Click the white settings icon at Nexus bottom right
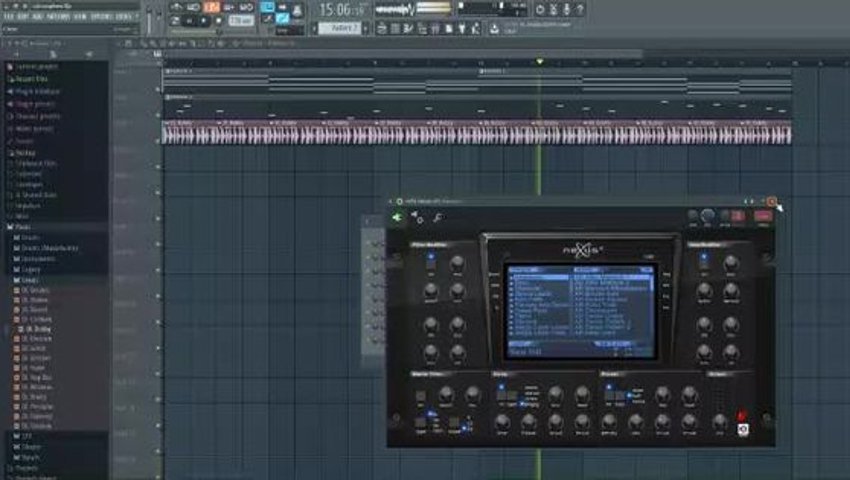The width and height of the screenshot is (850, 480). pyautogui.click(x=743, y=430)
